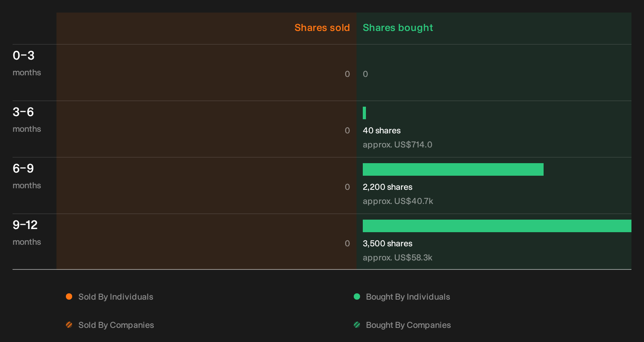Select the Sold By Individuals legend label
Image resolution: width=644 pixels, height=342 pixels.
click(x=116, y=297)
